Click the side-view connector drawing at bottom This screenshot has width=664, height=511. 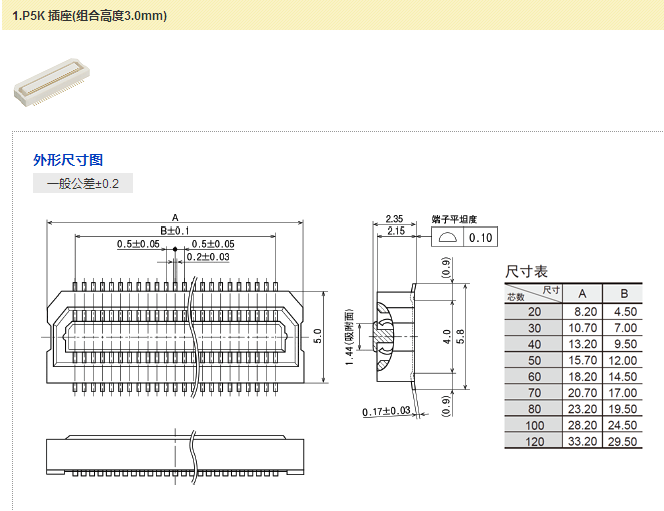pos(175,455)
